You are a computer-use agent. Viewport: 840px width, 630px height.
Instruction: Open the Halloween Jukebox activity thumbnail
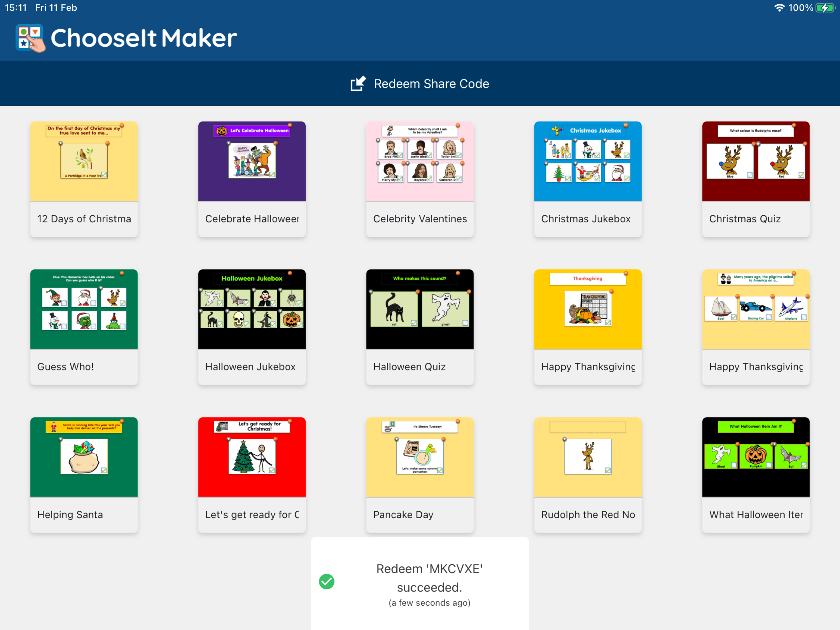[252, 309]
